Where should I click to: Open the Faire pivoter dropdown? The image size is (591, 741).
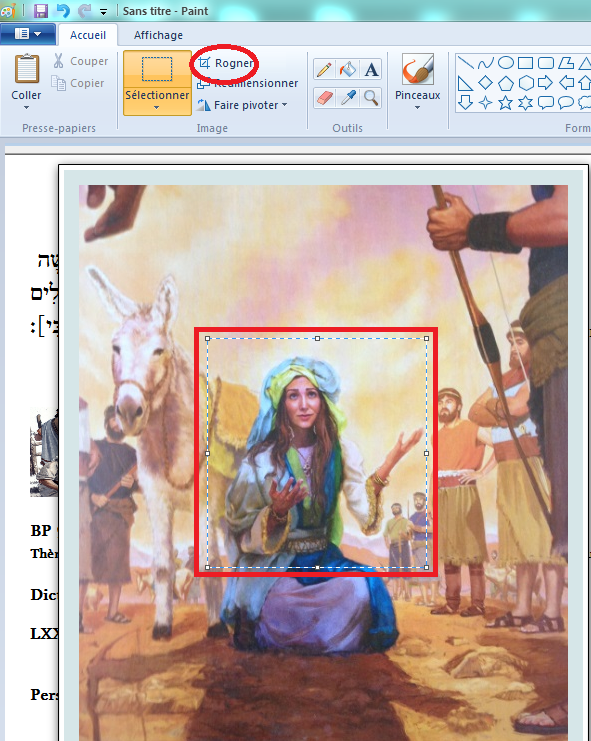click(242, 105)
